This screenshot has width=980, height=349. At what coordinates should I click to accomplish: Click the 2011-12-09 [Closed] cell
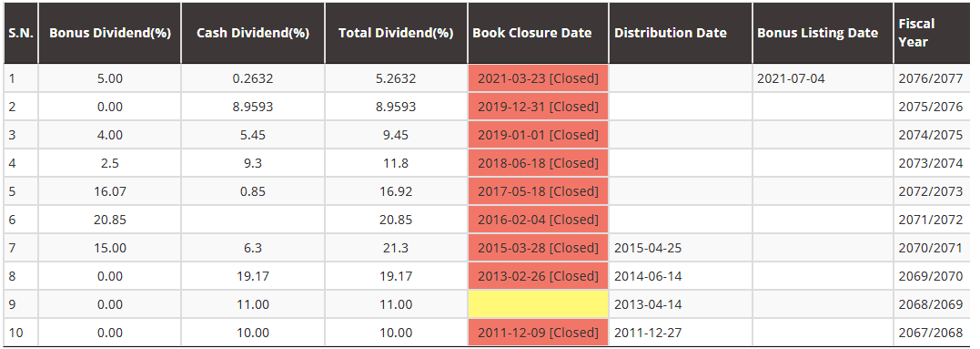point(538,332)
